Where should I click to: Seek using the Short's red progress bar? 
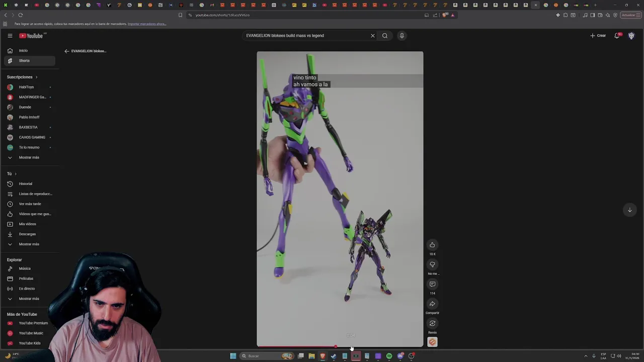[x=340, y=346]
